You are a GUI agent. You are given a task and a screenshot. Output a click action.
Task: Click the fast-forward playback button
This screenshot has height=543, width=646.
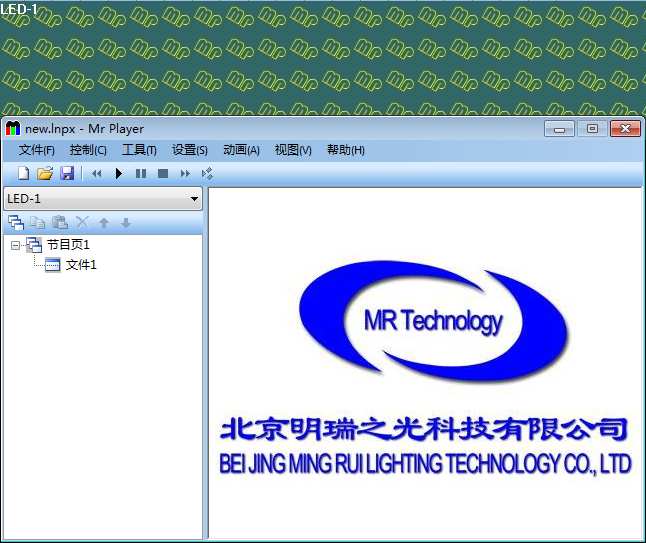coord(185,174)
